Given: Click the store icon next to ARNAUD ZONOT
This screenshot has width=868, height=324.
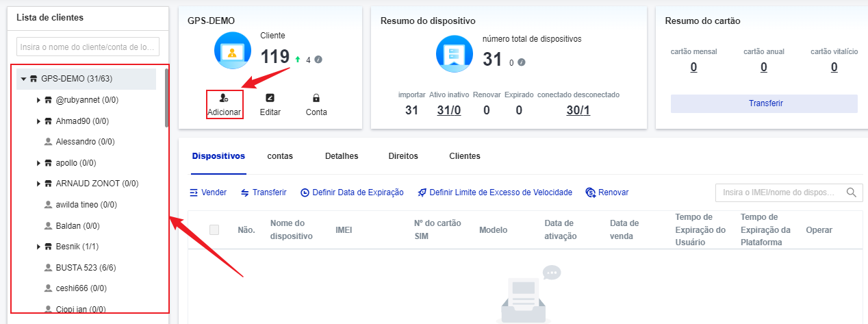Looking at the screenshot, I should pos(49,184).
